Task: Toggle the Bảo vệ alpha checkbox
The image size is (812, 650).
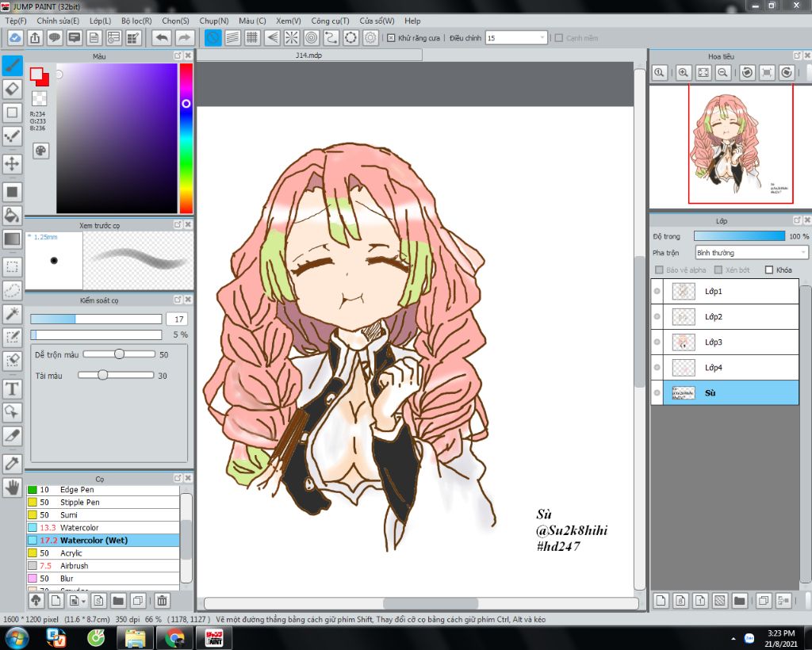Action: click(659, 270)
